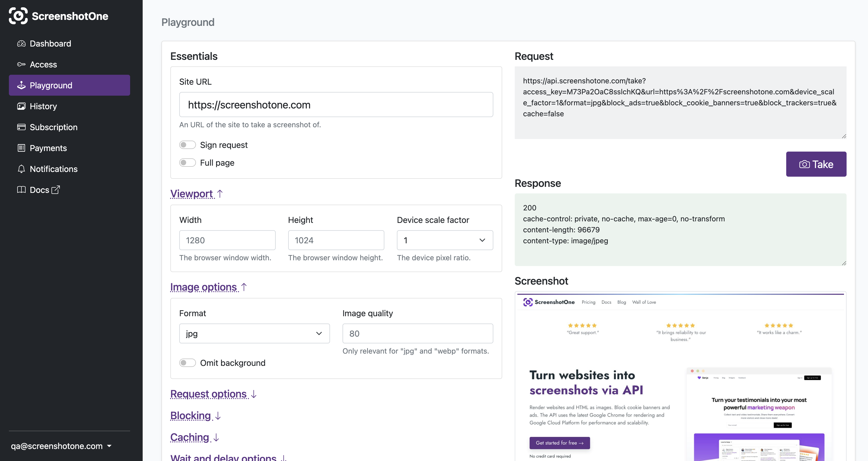Click the Docs book icon
This screenshot has width=868, height=461.
click(x=21, y=190)
